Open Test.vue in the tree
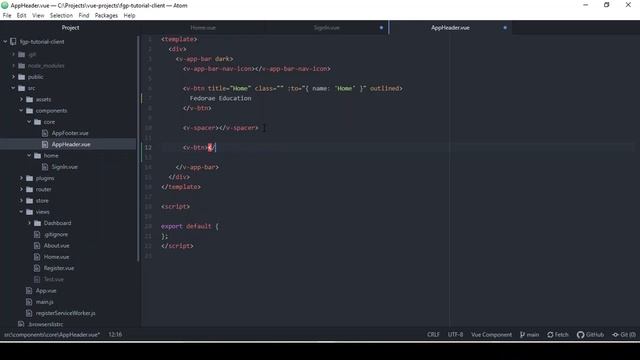 53,279
